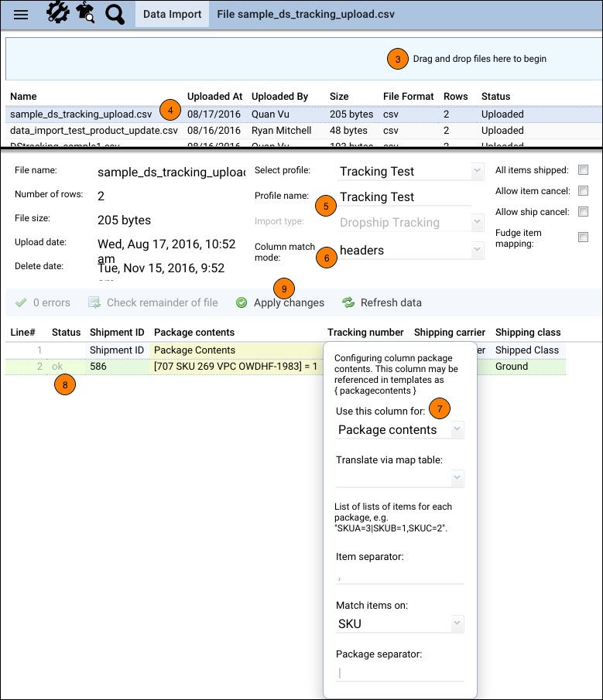Click the Package separator input field
This screenshot has width=603, height=700.
click(399, 673)
